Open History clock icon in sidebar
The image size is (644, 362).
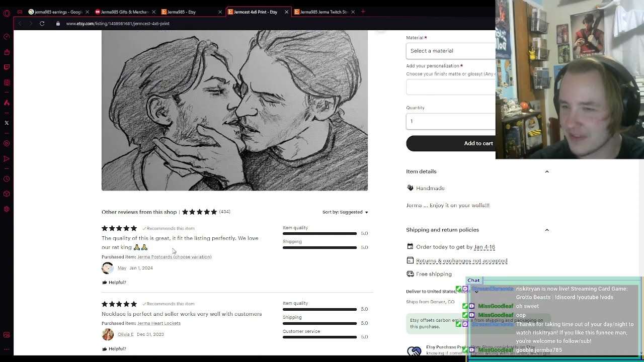7,179
